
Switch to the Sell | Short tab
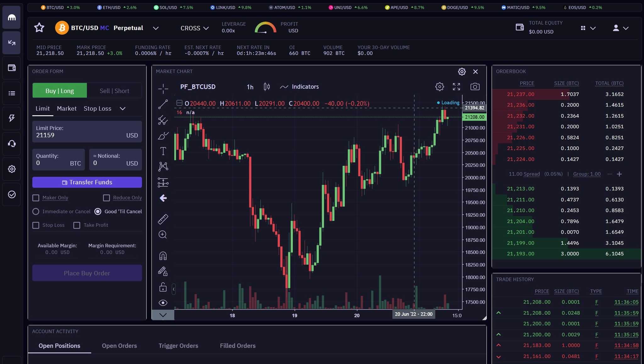click(x=114, y=91)
